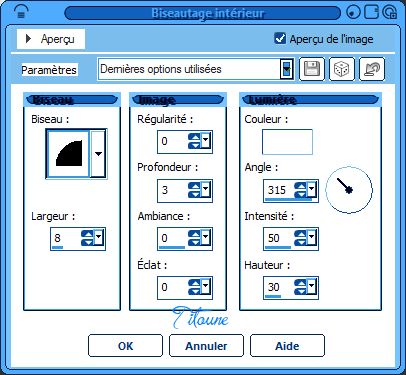Open the Régularité slider dropdown
This screenshot has height=375, width=406.
click(x=205, y=140)
